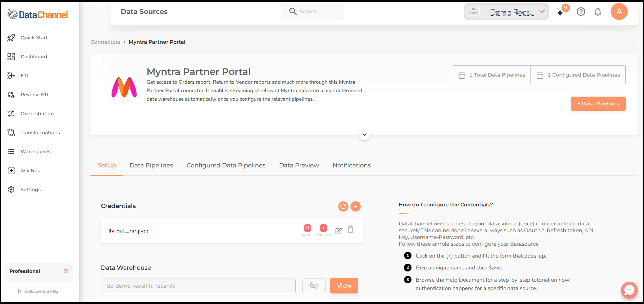This screenshot has height=304, width=644.
Task: Click the Pipelines count badge 1
Action: (x=324, y=228)
